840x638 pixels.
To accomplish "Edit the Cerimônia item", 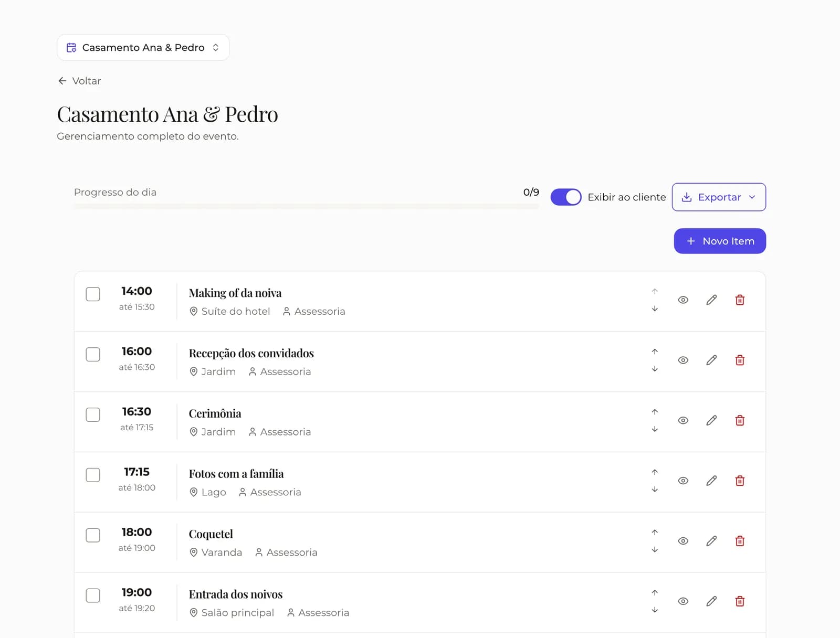I will [x=711, y=421].
